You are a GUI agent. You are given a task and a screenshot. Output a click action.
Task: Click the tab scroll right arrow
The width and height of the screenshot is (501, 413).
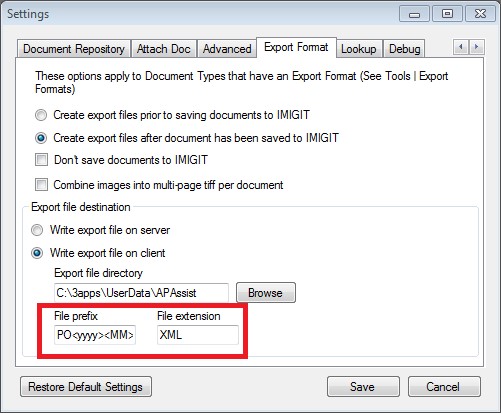(x=477, y=47)
